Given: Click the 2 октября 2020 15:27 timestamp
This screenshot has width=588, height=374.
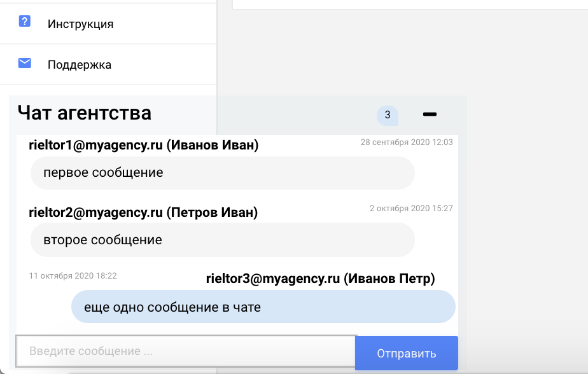Looking at the screenshot, I should [x=411, y=209].
